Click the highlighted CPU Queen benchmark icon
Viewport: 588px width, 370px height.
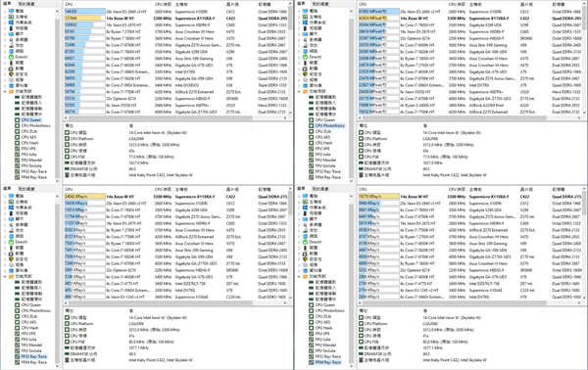click(x=18, y=119)
